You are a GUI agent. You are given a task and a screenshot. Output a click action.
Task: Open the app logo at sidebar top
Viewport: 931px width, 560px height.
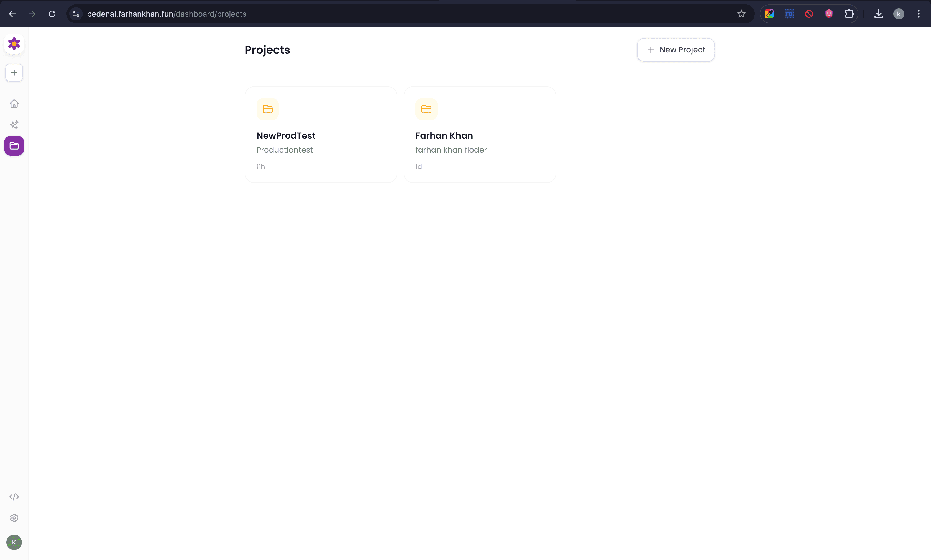tap(14, 44)
